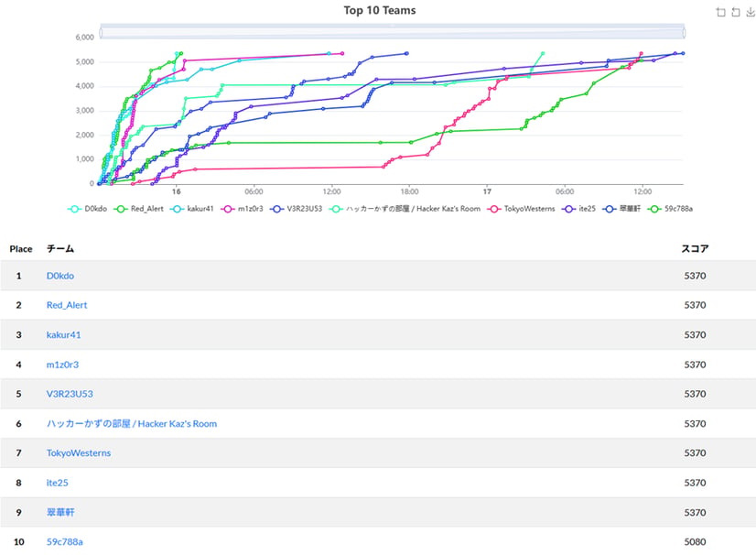Open TokyoWesterns team link in table
This screenshot has width=756, height=555.
coord(79,453)
